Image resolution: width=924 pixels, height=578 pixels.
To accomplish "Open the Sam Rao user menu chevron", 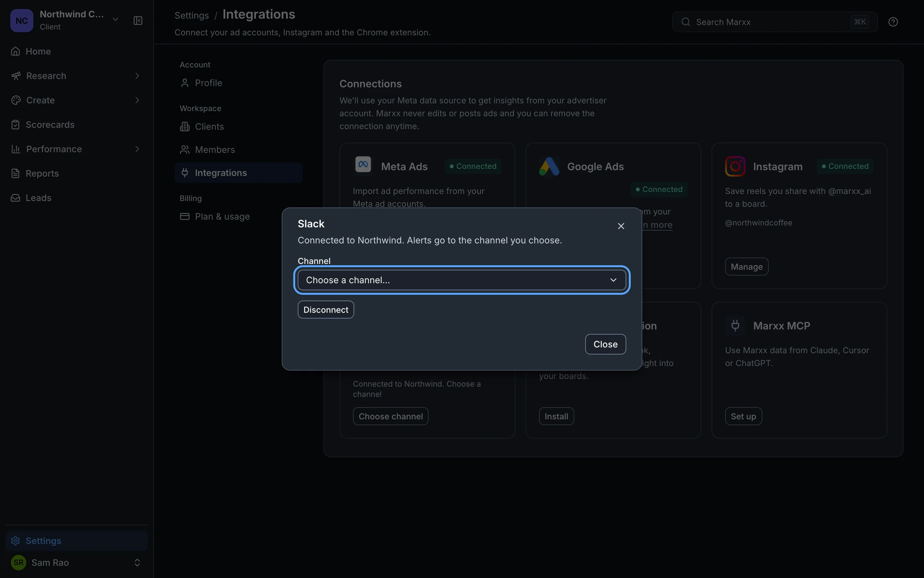I will pos(137,563).
